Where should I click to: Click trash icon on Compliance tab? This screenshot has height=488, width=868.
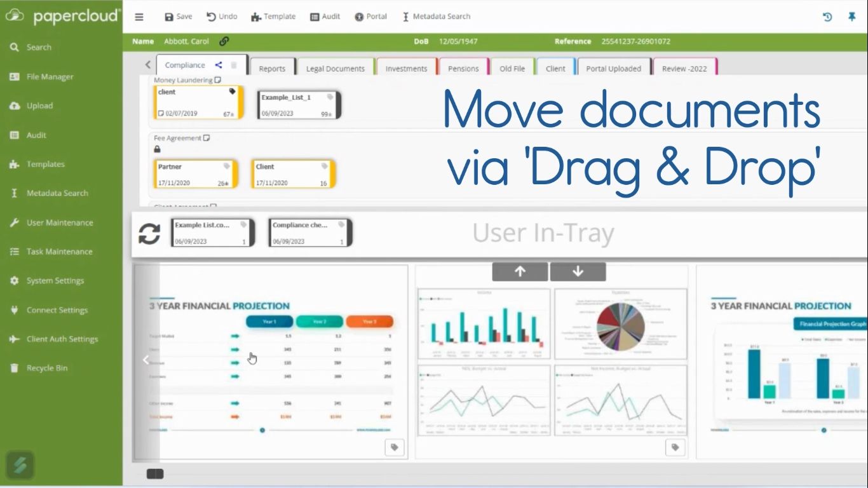233,65
